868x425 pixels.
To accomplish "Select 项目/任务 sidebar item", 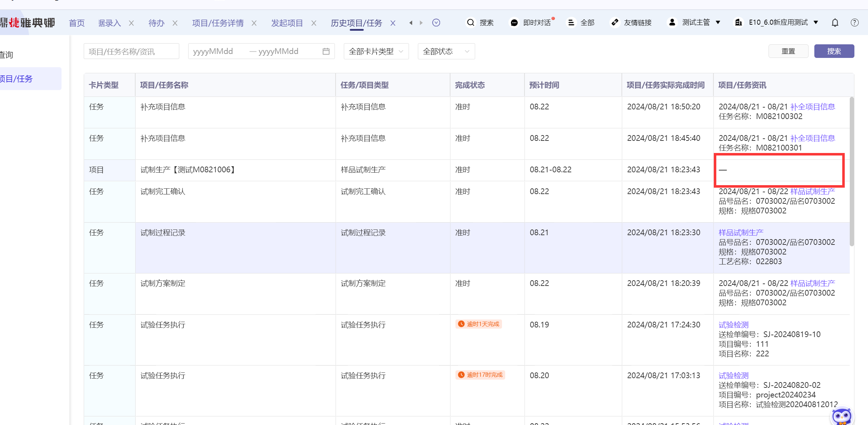I will pos(30,79).
